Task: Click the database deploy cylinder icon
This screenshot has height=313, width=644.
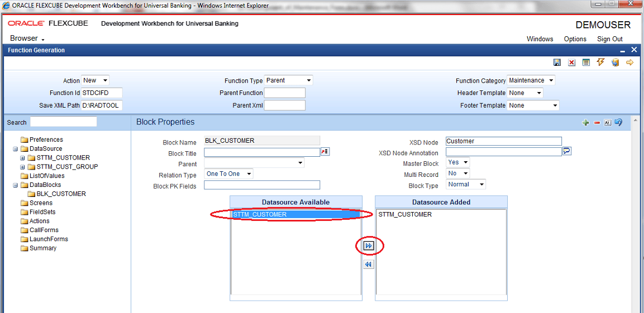Action: click(x=615, y=62)
